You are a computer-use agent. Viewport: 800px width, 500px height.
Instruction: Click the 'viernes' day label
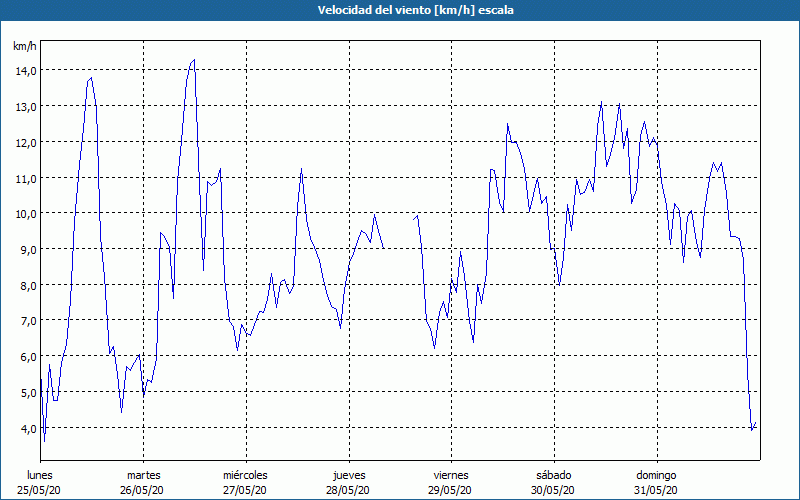point(451,475)
